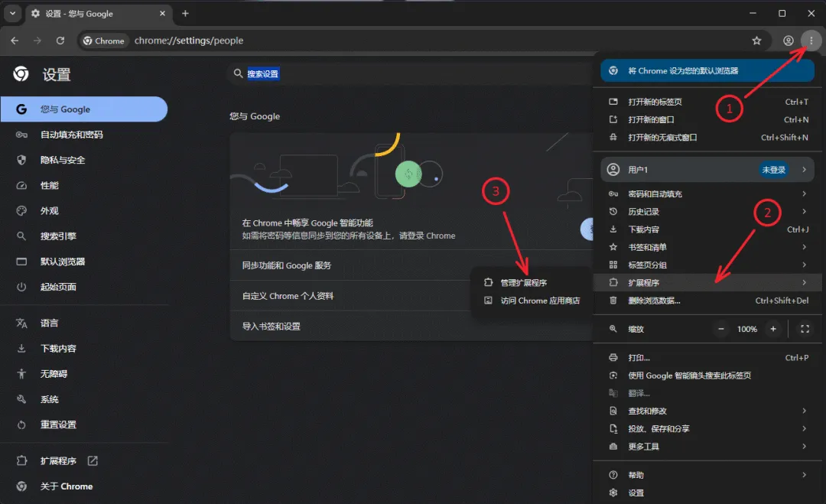Image resolution: width=826 pixels, height=504 pixels.
Task: Select 您与 Google in settings sidebar
Action: (x=84, y=109)
